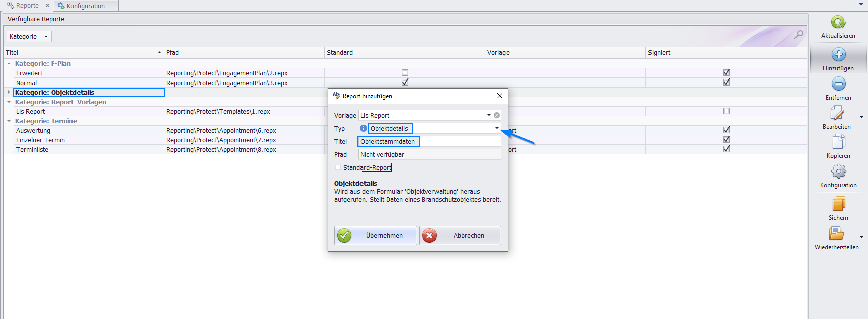
Task: Click the Kopieren copy icon
Action: 838,142
